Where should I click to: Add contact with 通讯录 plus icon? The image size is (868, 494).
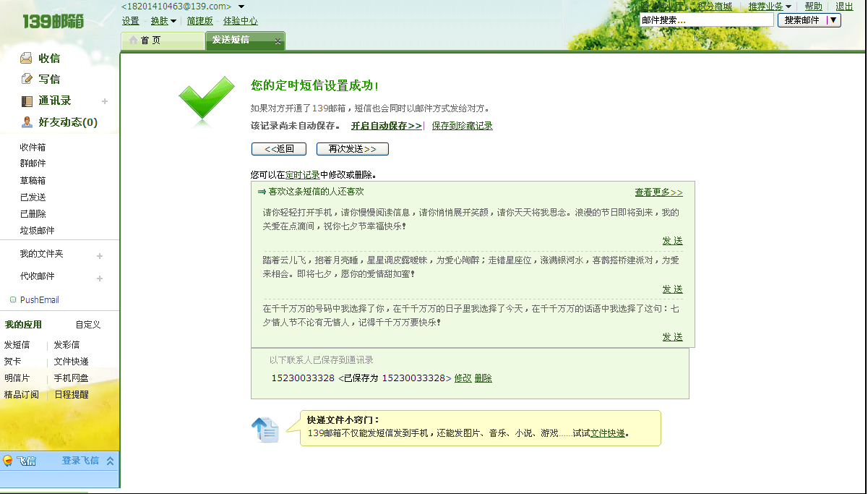[105, 101]
